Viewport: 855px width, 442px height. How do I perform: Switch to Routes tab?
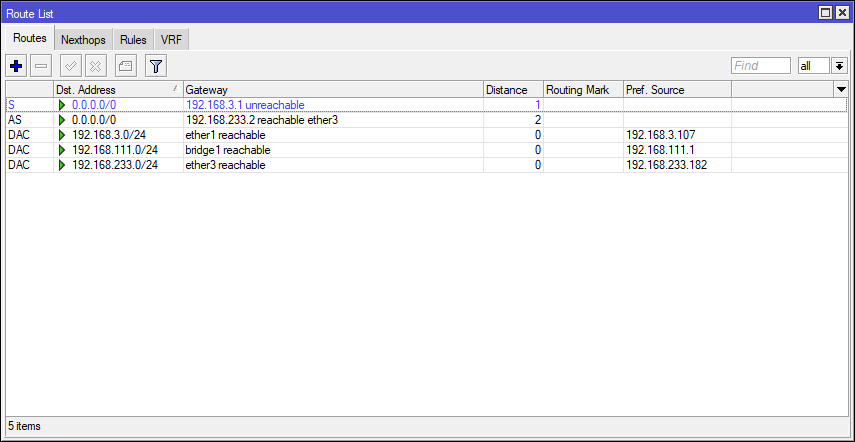[x=29, y=38]
